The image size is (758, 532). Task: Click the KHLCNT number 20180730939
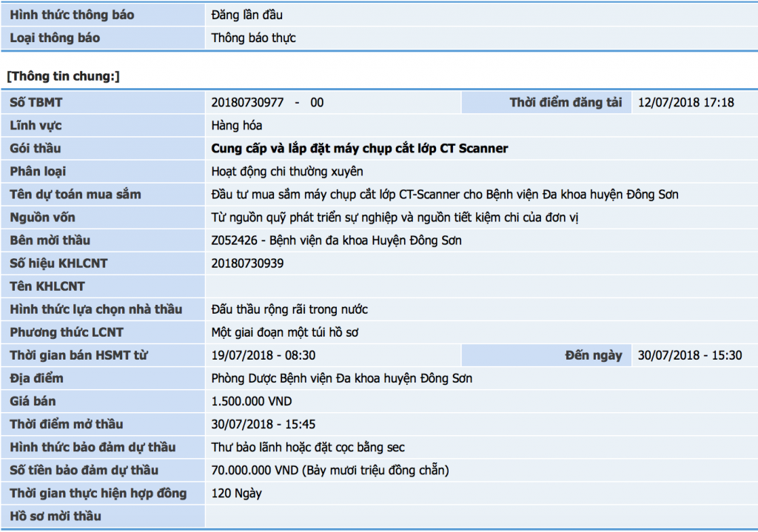coord(247,263)
